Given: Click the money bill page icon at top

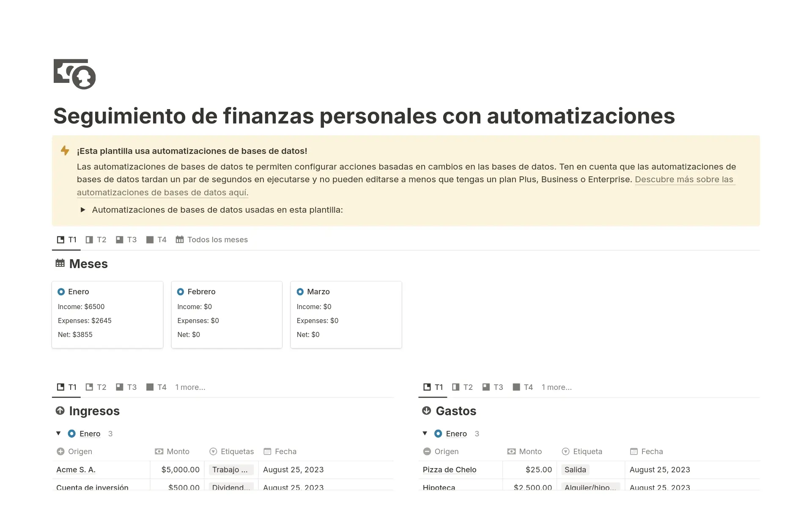Looking at the screenshot, I should point(74,74).
